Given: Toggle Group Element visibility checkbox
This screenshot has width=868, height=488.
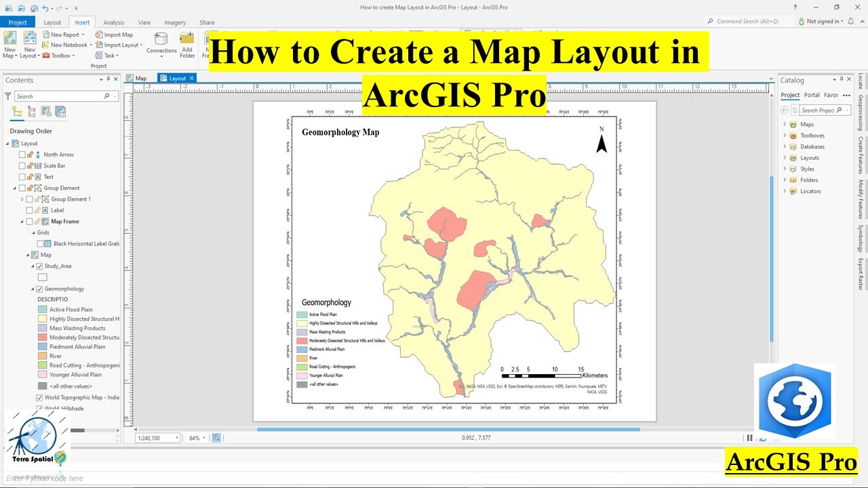Looking at the screenshot, I should pyautogui.click(x=22, y=188).
